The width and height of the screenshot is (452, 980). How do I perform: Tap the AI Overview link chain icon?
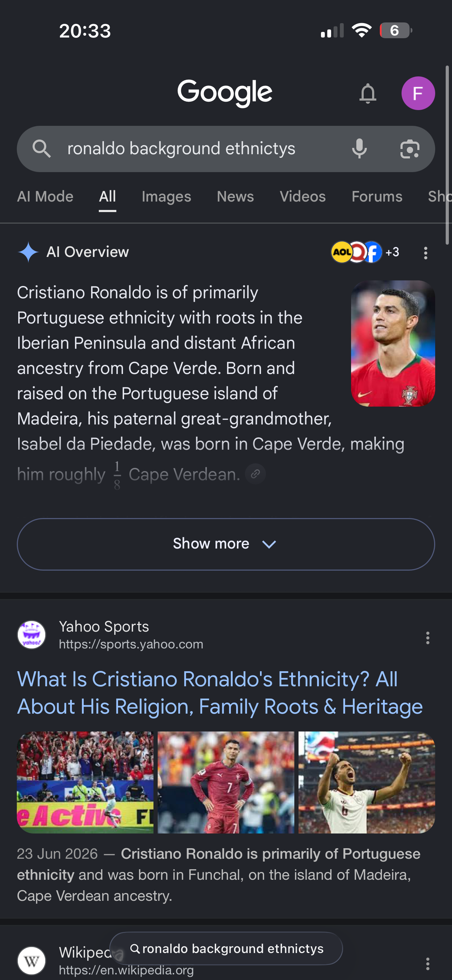255,474
